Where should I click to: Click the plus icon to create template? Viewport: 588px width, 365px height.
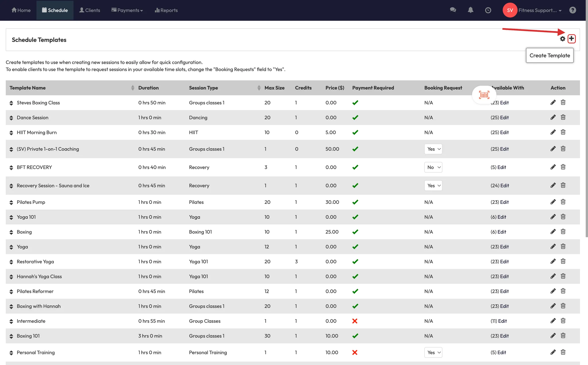pyautogui.click(x=571, y=39)
